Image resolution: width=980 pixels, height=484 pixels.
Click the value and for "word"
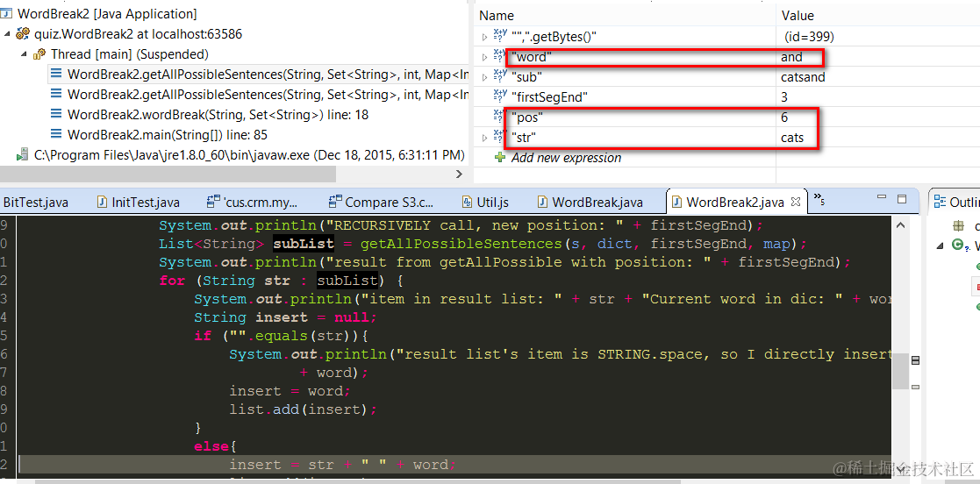pos(791,57)
